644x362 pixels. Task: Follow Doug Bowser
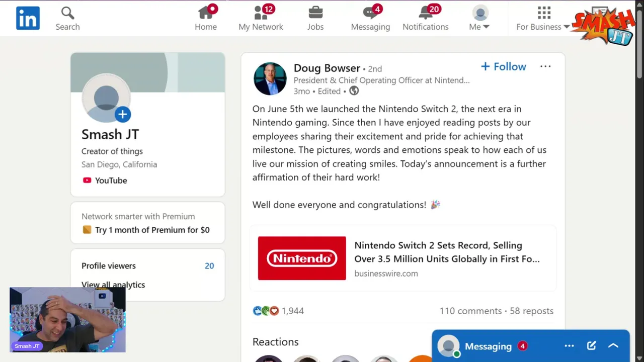point(503,66)
